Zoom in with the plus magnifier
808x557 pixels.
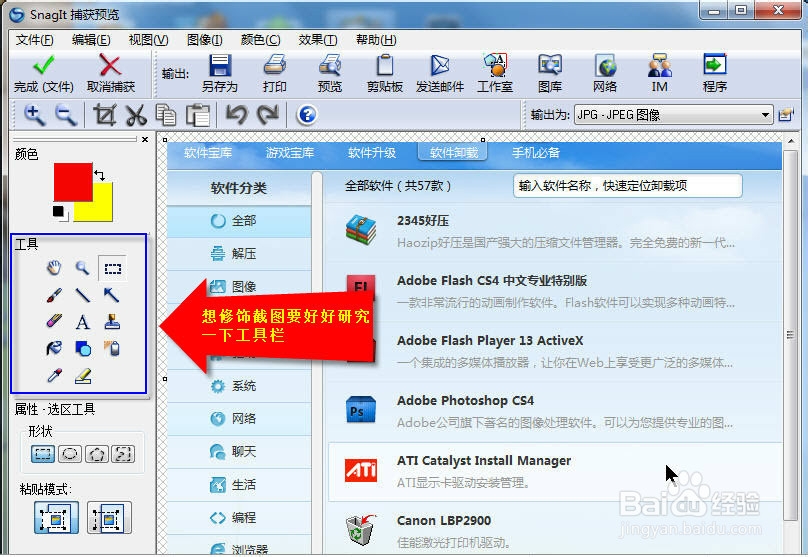(x=35, y=115)
